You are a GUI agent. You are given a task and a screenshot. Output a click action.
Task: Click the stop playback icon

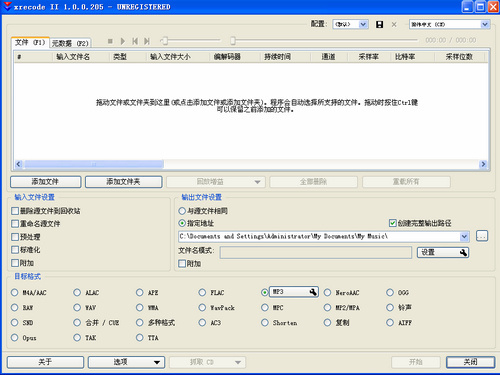click(x=110, y=41)
